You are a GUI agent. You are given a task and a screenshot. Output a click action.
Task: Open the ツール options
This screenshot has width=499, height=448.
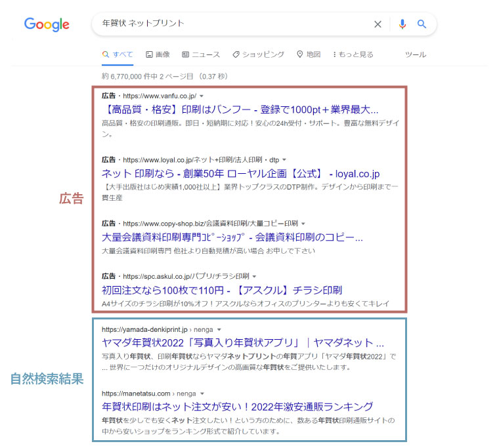point(416,54)
